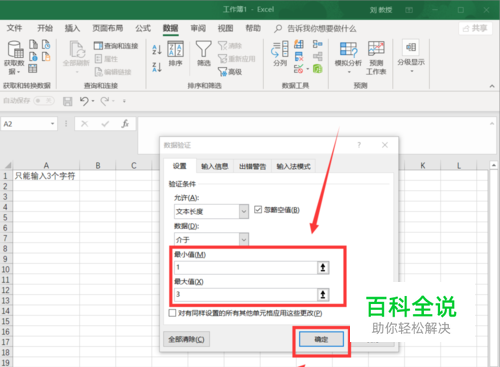
Task: Click range selector beside 最小值 field
Action: coord(323,268)
